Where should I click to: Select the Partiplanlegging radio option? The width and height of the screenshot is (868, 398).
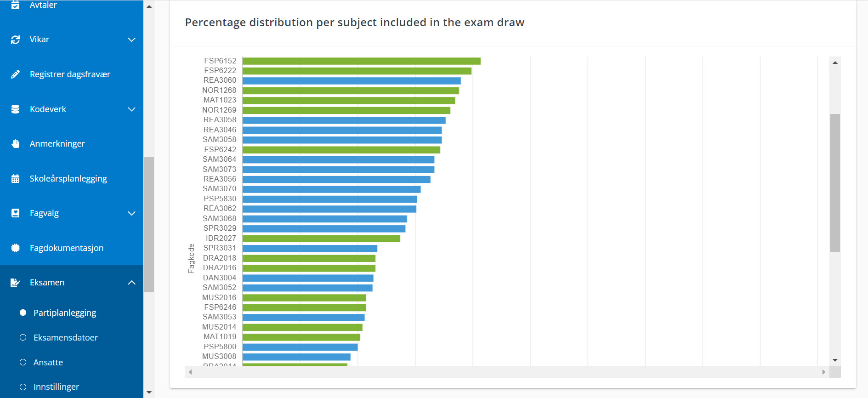(23, 313)
